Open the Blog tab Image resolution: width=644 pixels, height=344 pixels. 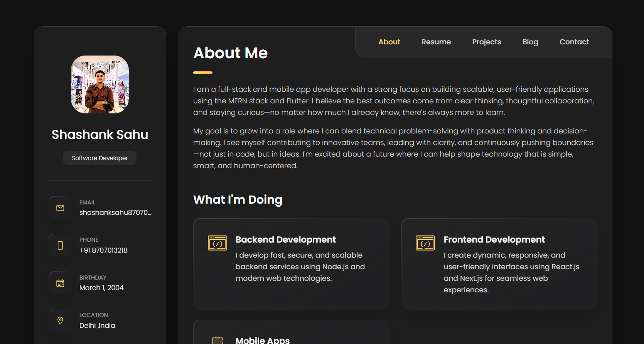[x=530, y=42]
